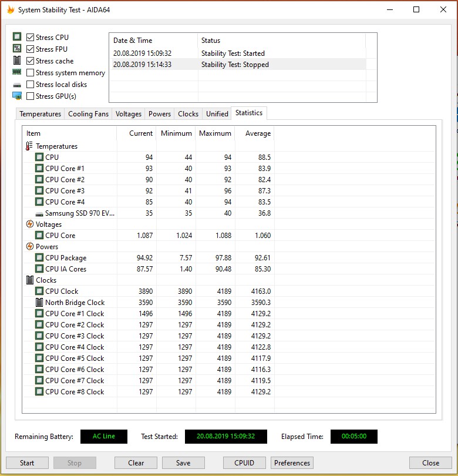Click the lightning icon of Powers group
The image size is (458, 476).
pos(30,246)
